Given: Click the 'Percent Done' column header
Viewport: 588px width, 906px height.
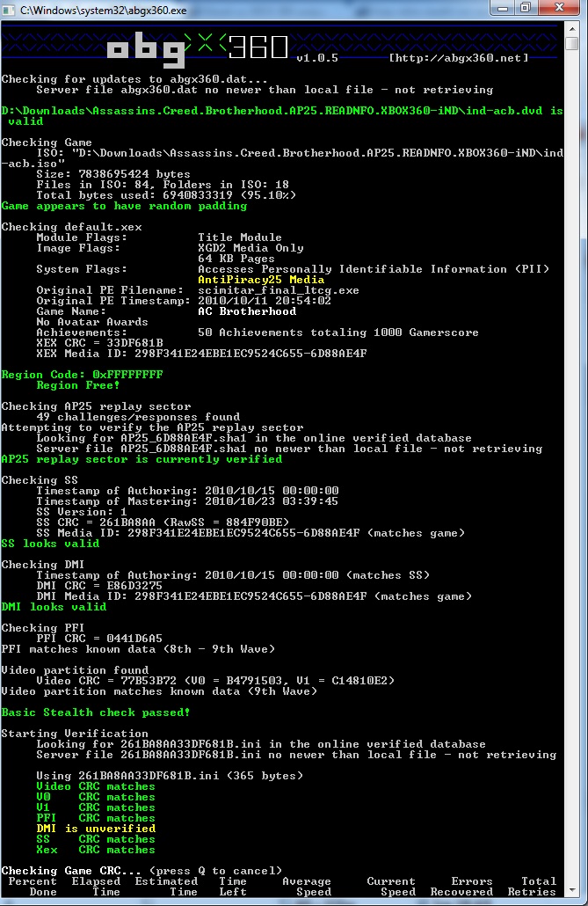Looking at the screenshot, I should point(33,887).
